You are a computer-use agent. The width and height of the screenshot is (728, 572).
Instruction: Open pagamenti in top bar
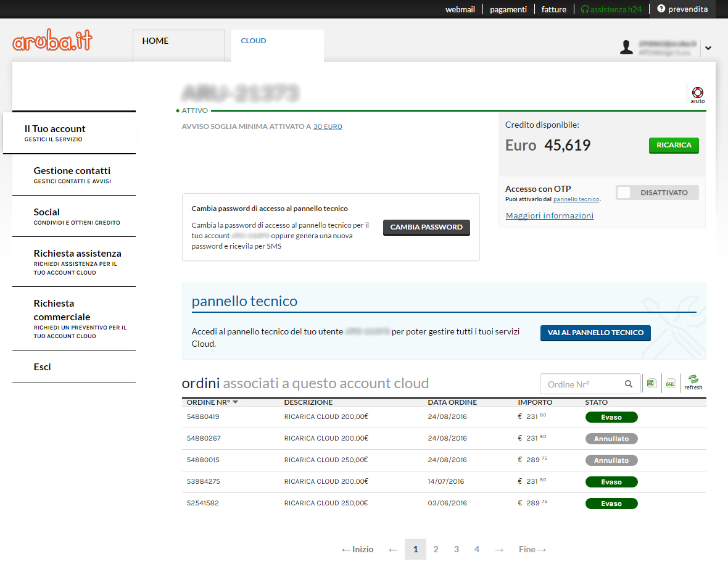tap(508, 9)
